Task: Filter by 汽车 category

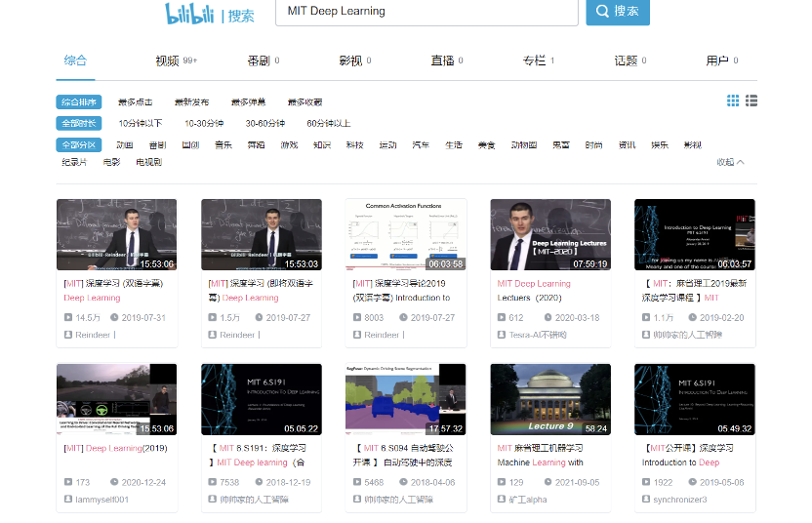Action: (421, 145)
